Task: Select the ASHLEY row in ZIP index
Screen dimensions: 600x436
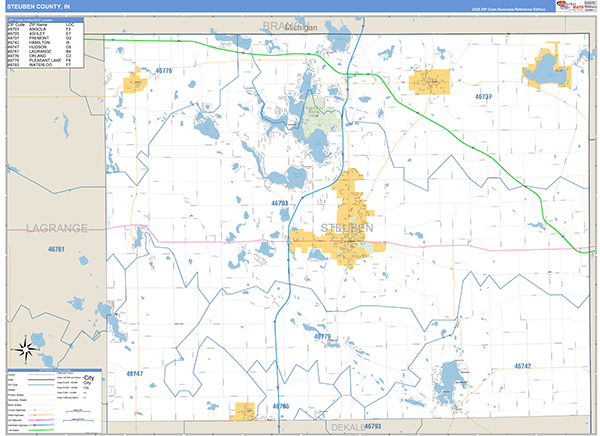Action: [x=40, y=34]
